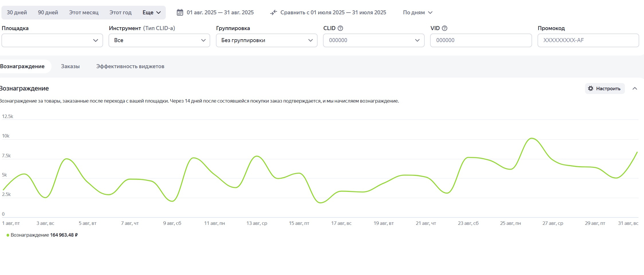Click the VID input field
Viewport: 644px width, 275px height.
click(481, 40)
